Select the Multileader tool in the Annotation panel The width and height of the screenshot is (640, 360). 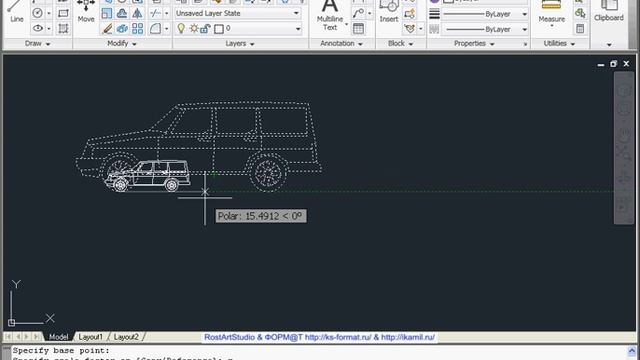[358, 13]
